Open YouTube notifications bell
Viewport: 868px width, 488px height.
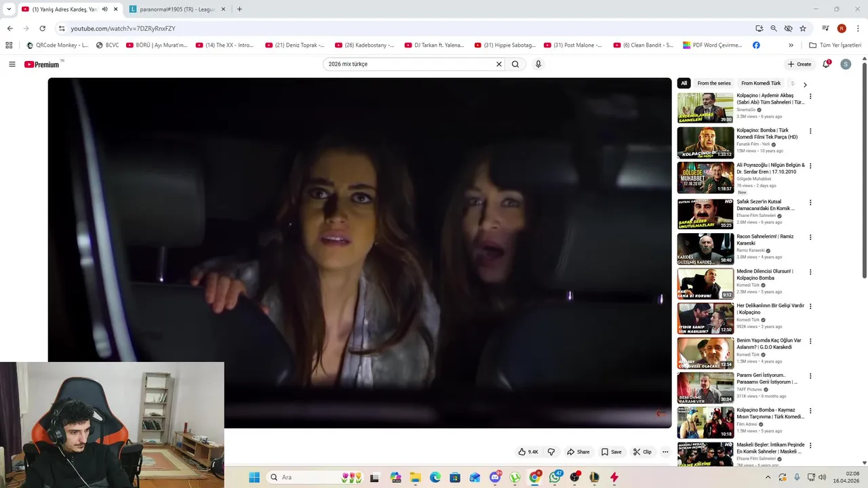click(x=826, y=64)
